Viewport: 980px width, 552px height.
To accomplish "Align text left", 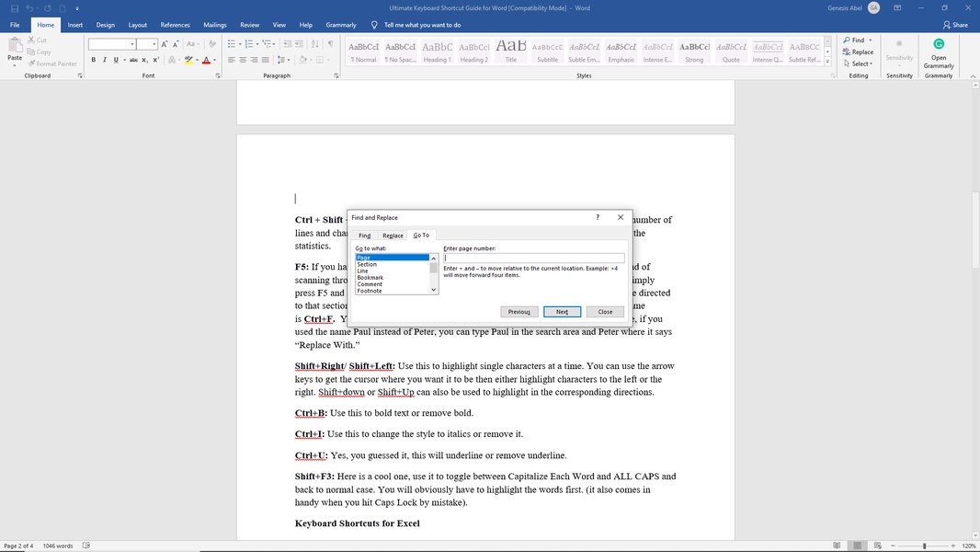I will [232, 60].
